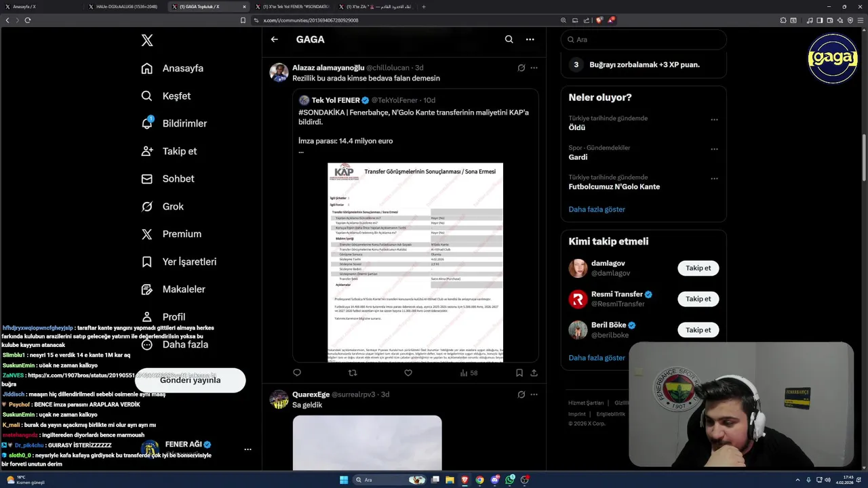Open Windows Start menu
Image resolution: width=868 pixels, height=488 pixels.
[344, 480]
